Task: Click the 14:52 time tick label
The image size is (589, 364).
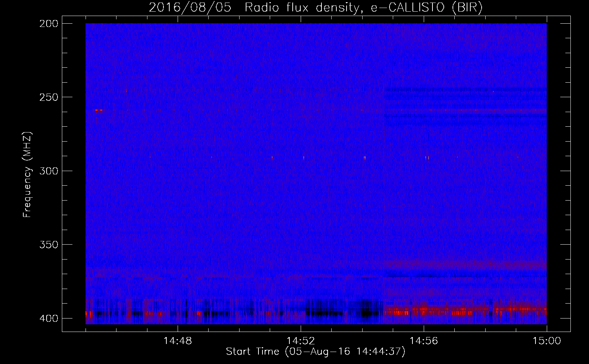Action: (x=301, y=341)
